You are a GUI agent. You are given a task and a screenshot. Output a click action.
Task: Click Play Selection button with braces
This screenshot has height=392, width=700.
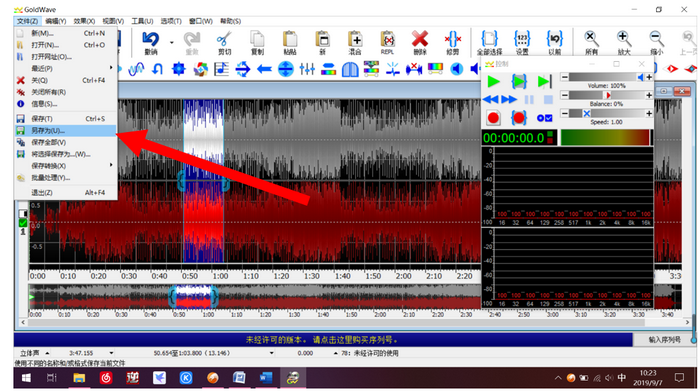pyautogui.click(x=519, y=81)
